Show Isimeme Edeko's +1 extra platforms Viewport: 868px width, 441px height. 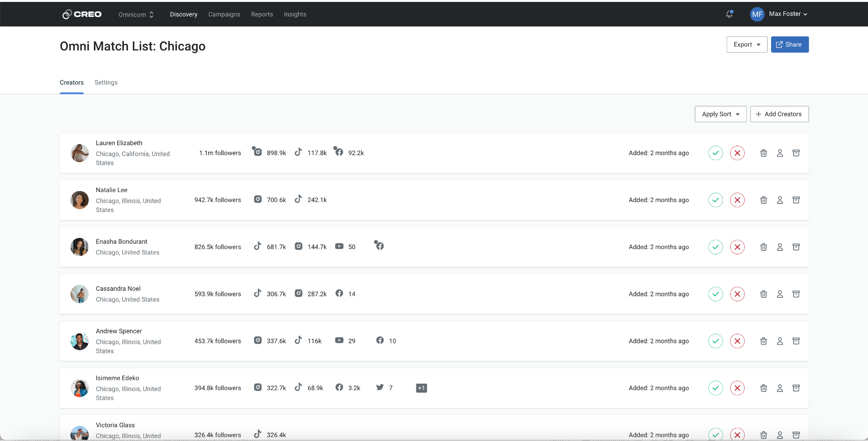click(x=421, y=388)
